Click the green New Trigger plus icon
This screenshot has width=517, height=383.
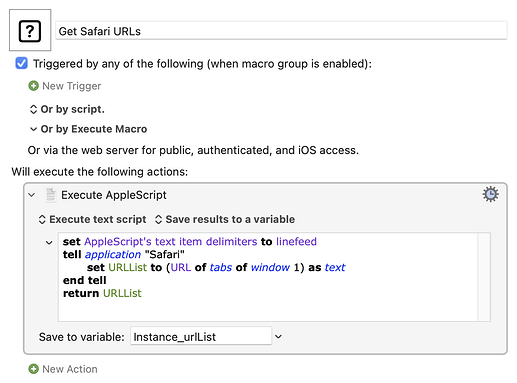(33, 86)
